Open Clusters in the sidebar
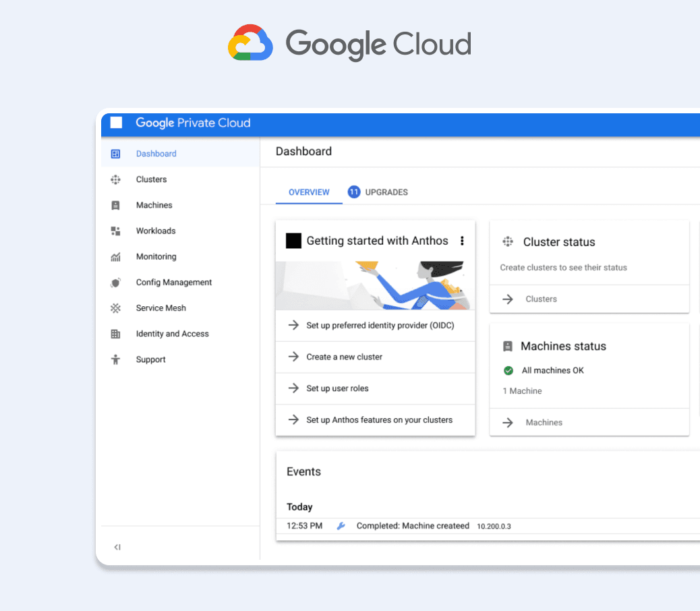This screenshot has width=700, height=611. [180, 179]
